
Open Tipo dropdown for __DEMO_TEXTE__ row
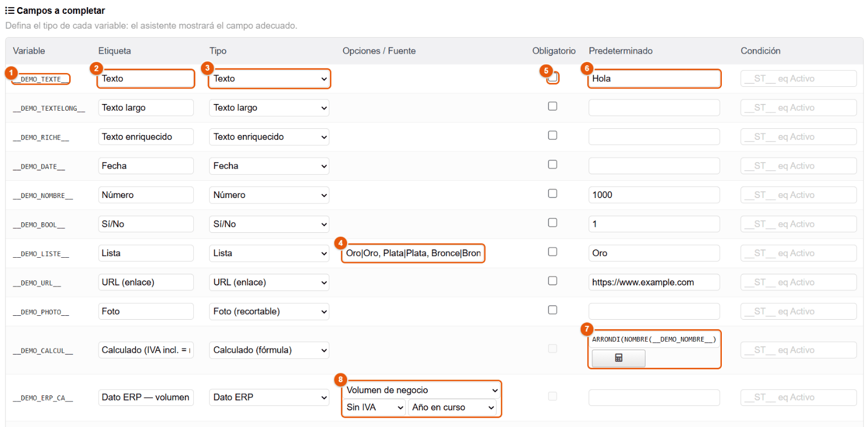click(269, 79)
